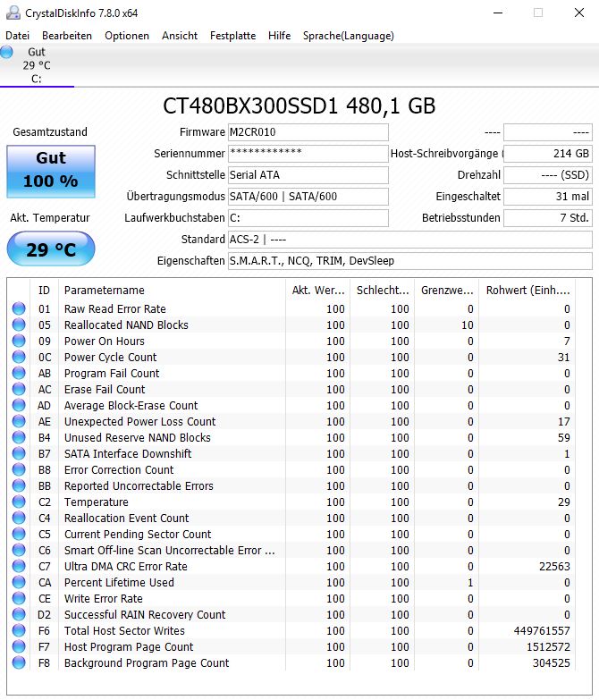
Task: Click the Standard field ACS-2
Action: (x=409, y=240)
